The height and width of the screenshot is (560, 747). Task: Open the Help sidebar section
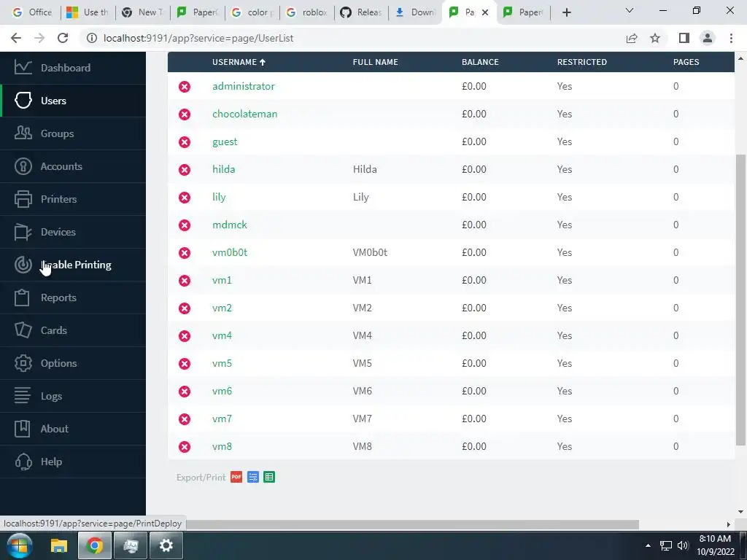tap(73, 462)
